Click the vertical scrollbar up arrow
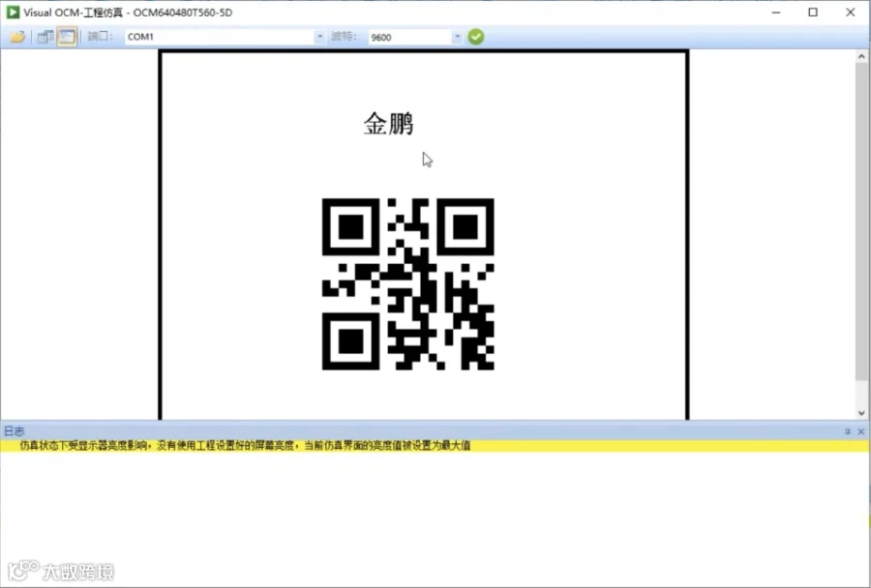 [x=861, y=56]
